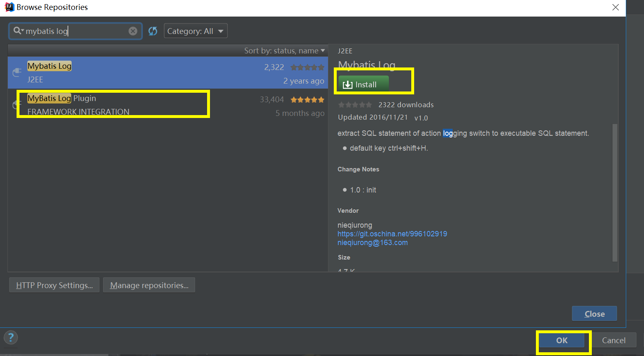
Task: Click the 33,404 download count
Action: coord(272,99)
